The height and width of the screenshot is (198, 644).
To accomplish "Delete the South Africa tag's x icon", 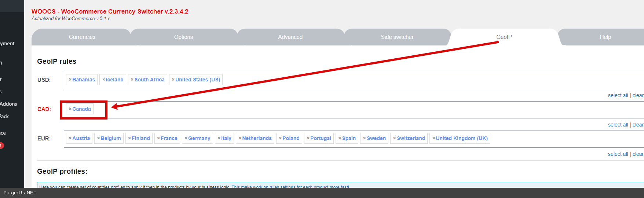I will 132,80.
